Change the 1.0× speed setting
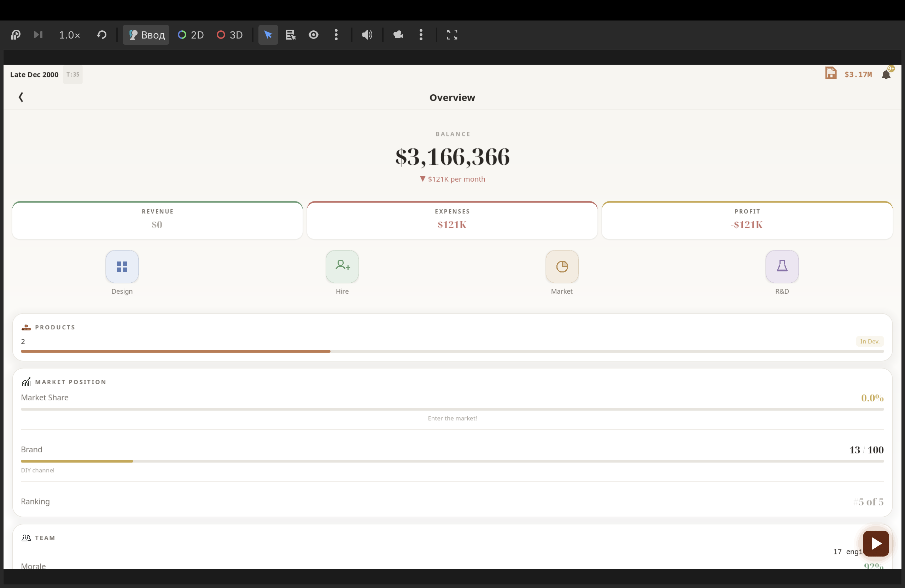The image size is (905, 588). 69,35
